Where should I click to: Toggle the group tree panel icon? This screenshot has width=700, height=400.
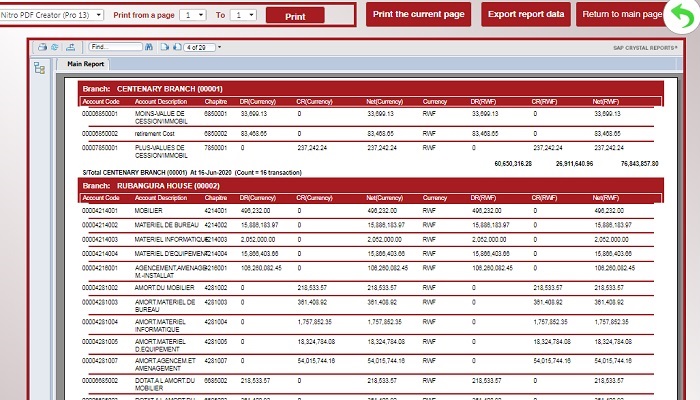(39, 68)
